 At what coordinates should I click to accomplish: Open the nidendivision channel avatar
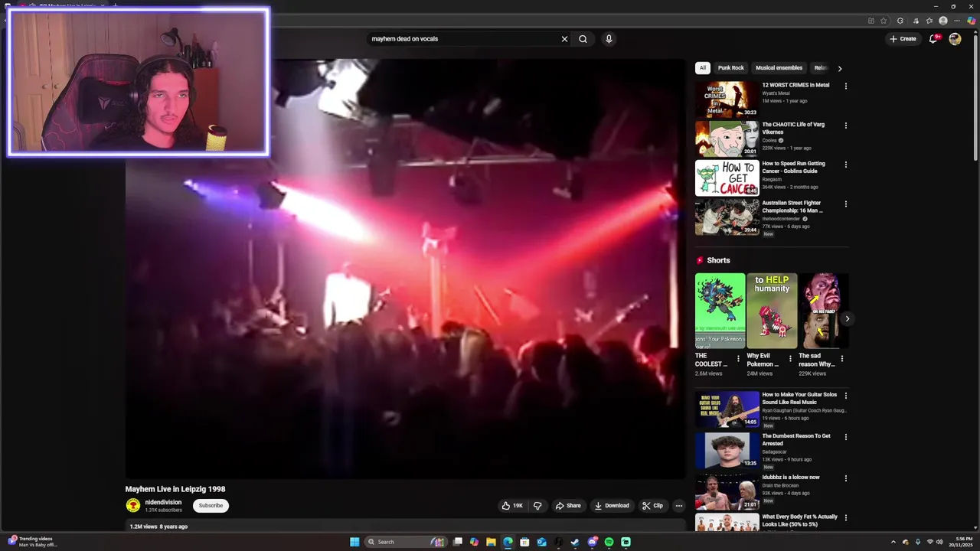133,506
